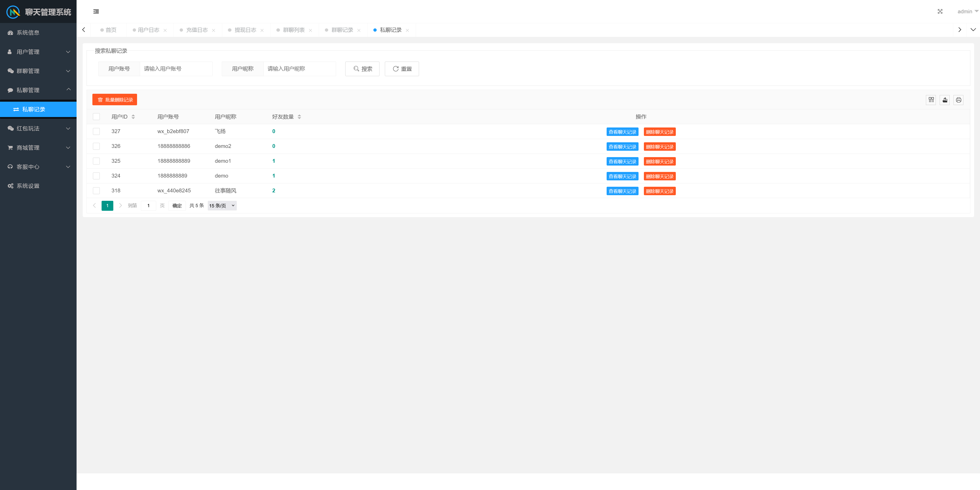Toggle the select-all header checkbox
Image resolution: width=980 pixels, height=490 pixels.
pos(96,117)
